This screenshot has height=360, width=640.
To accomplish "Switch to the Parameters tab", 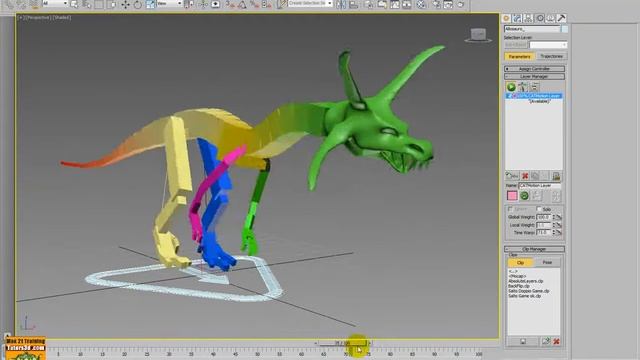I will [x=519, y=56].
